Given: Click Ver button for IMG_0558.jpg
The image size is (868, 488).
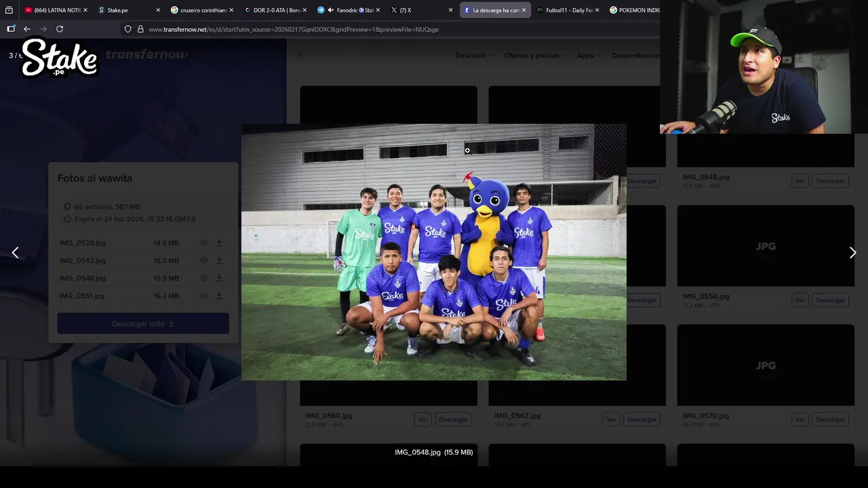Looking at the screenshot, I should coord(800,300).
